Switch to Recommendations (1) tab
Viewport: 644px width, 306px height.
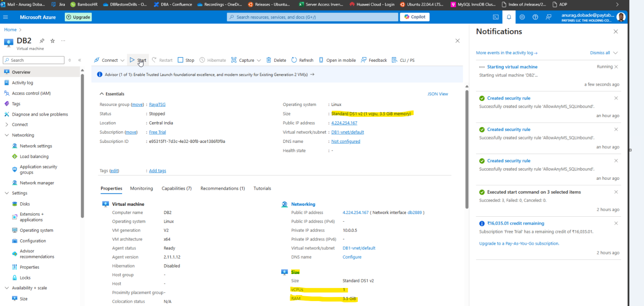[223, 188]
